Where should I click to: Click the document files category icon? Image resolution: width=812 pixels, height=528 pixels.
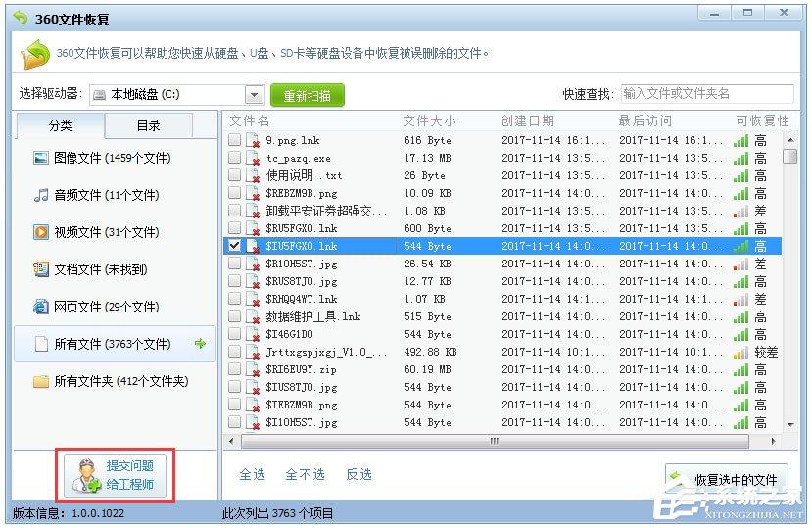pos(41,269)
